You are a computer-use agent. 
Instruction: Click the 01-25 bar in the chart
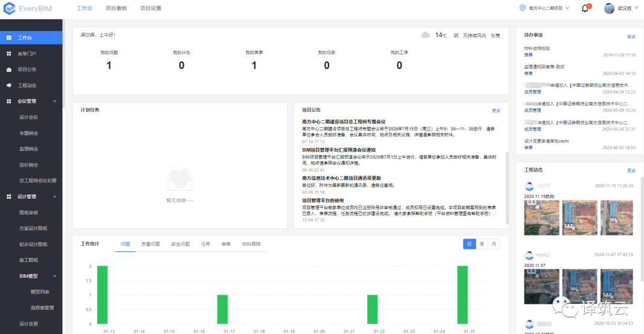click(463, 295)
